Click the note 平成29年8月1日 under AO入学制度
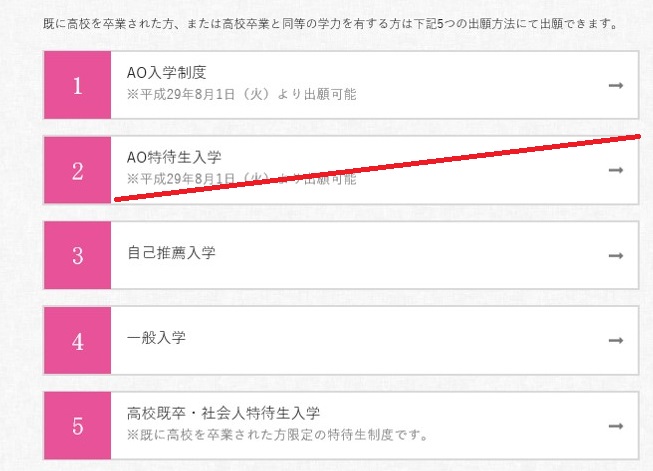This screenshot has height=471, width=653. point(242,95)
